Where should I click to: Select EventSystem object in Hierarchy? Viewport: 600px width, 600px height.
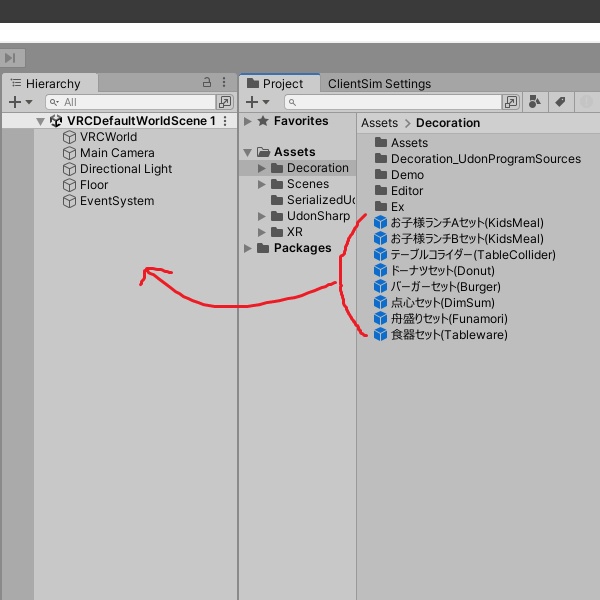pyautogui.click(x=117, y=201)
